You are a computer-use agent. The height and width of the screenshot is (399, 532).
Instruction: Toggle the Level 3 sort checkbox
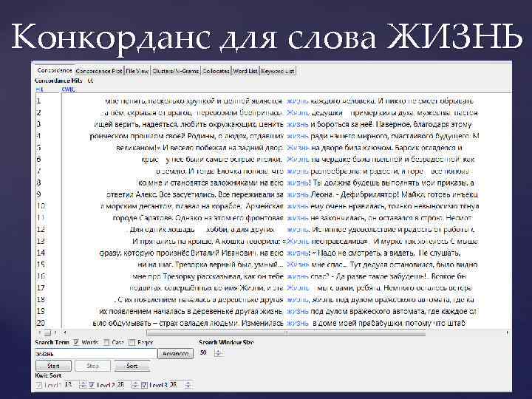pyautogui.click(x=144, y=385)
